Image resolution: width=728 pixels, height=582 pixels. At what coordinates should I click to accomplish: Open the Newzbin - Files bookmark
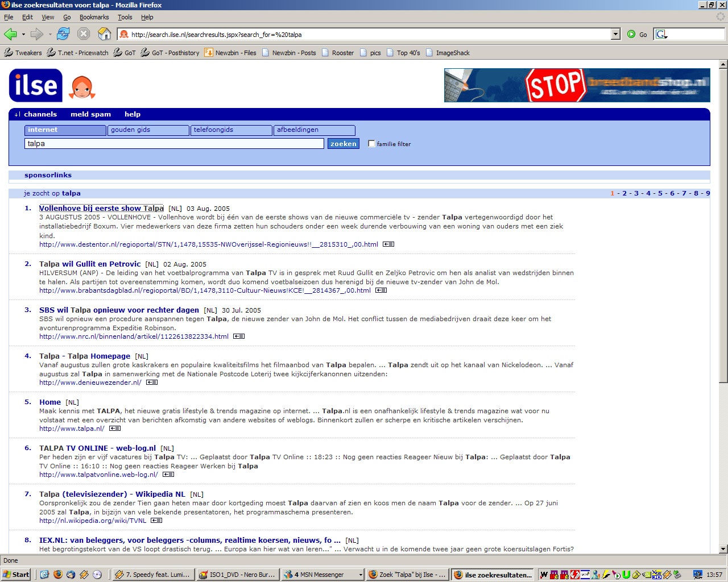tap(230, 53)
